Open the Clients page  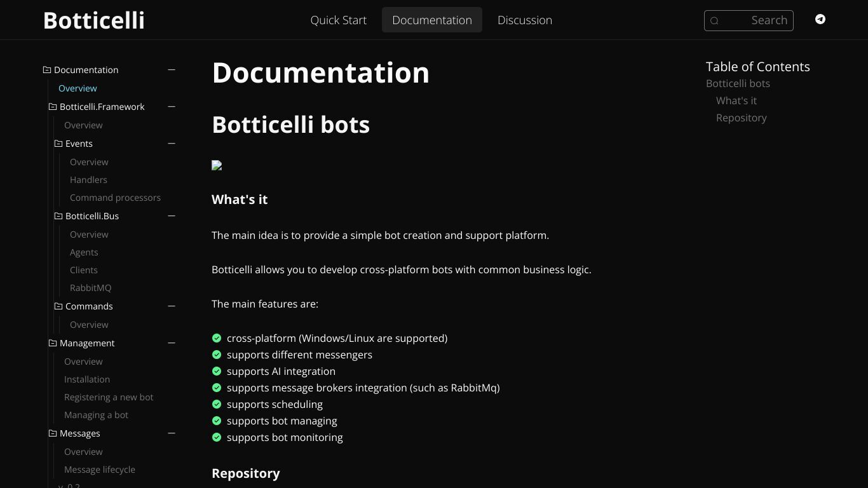tap(84, 270)
